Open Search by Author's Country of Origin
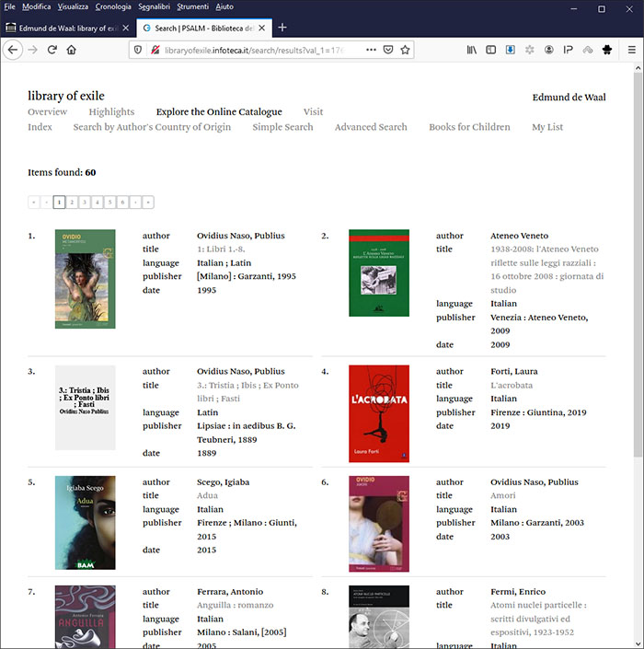This screenshot has width=644, height=649. (x=152, y=127)
